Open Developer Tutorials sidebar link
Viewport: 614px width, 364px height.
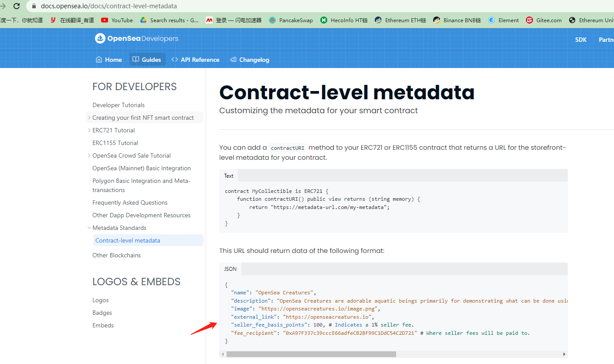[x=119, y=105]
